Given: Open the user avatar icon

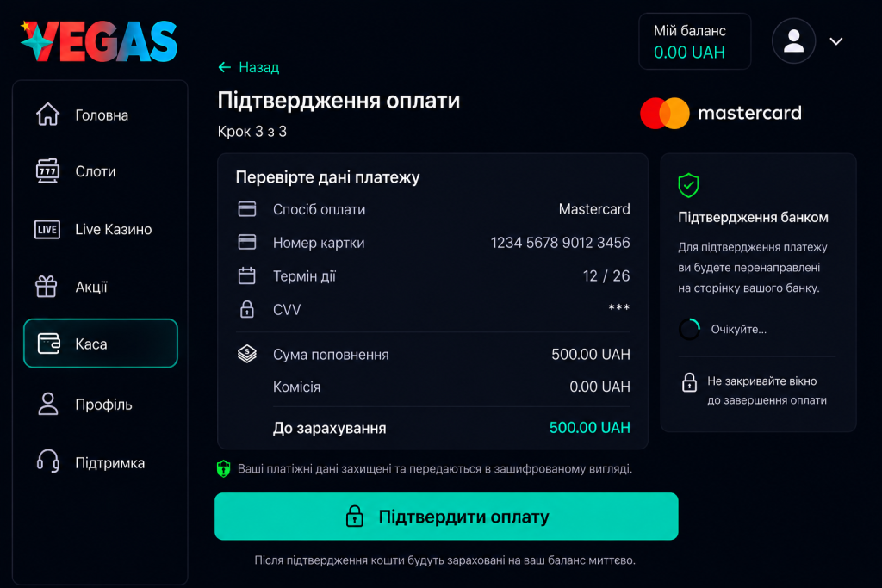Looking at the screenshot, I should point(793,41).
